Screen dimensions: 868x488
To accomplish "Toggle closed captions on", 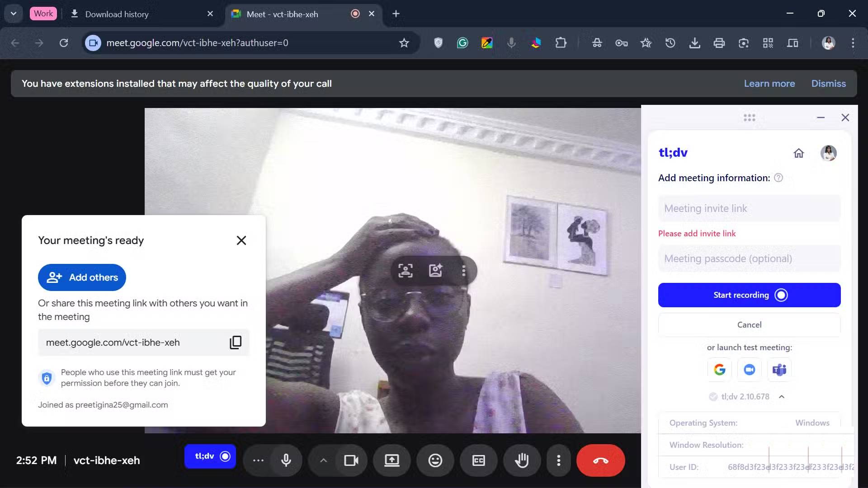I will pyautogui.click(x=478, y=460).
